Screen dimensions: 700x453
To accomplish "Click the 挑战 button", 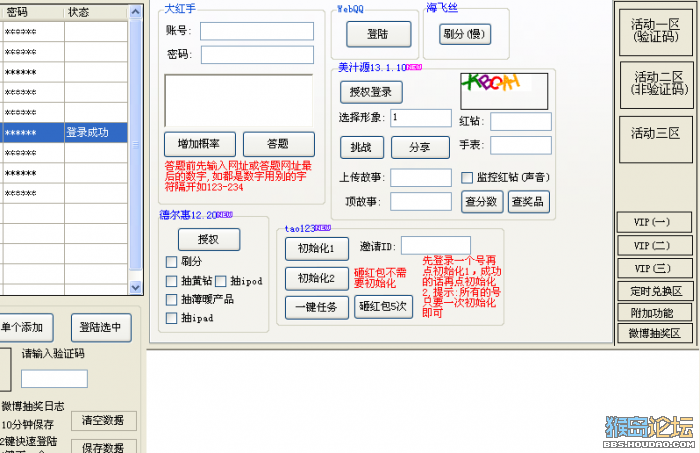I will coord(362,147).
